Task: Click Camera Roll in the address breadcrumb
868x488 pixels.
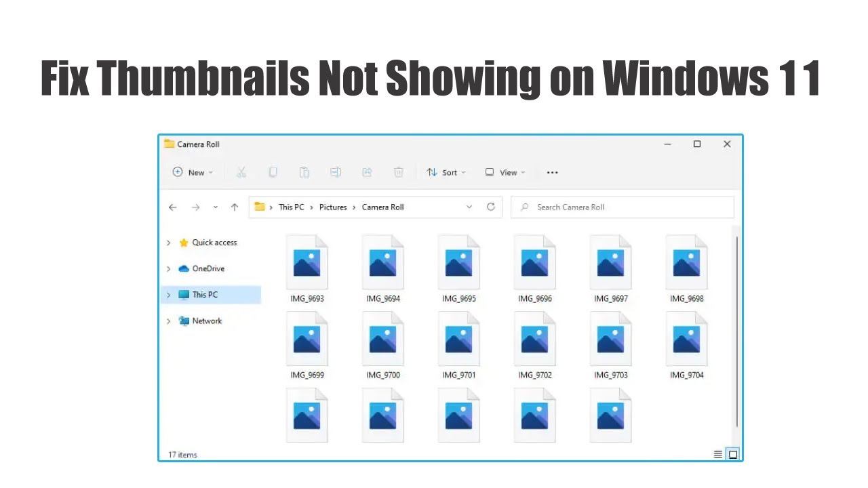Action: [383, 207]
